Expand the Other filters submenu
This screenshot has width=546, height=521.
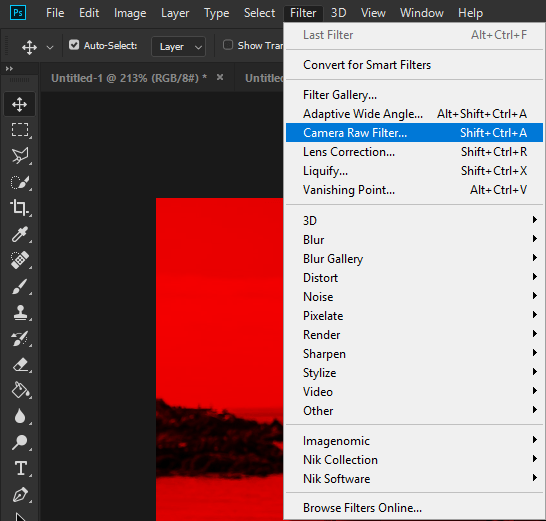tap(414, 411)
